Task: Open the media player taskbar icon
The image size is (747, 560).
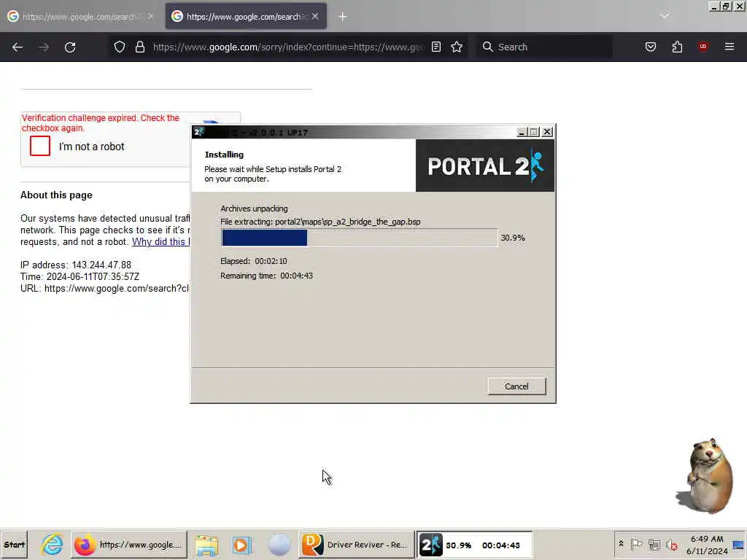Action: click(x=242, y=545)
